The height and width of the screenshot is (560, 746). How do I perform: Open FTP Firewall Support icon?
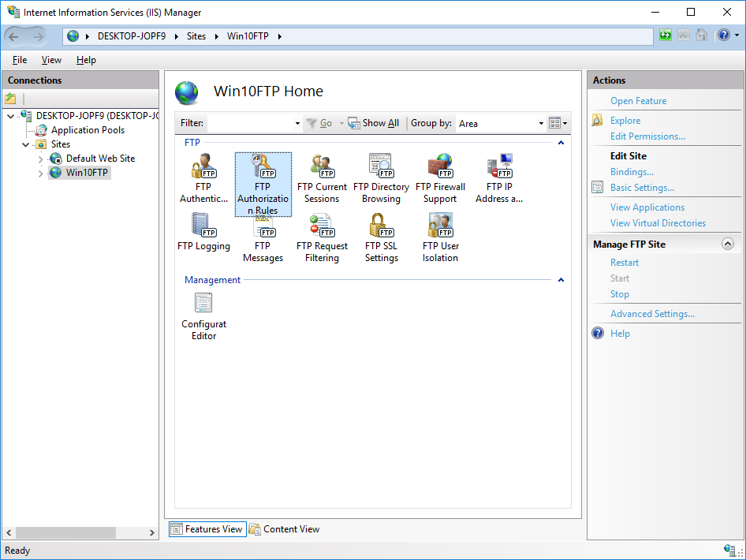pos(440,178)
